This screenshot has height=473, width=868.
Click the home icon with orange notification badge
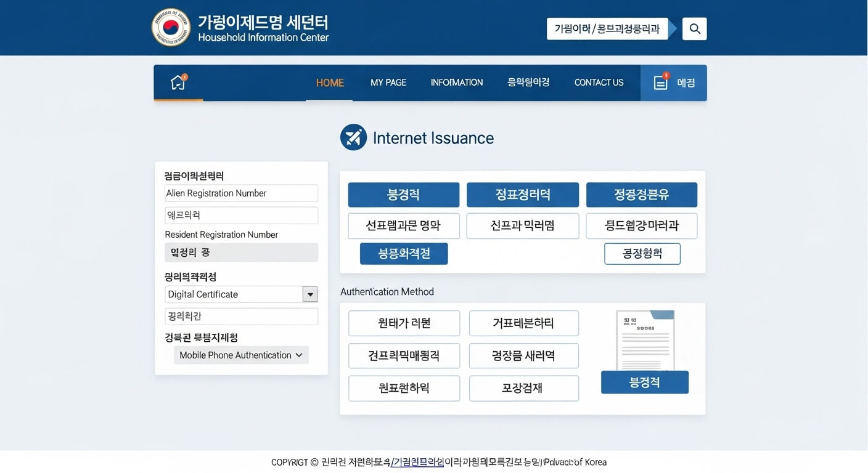point(178,82)
